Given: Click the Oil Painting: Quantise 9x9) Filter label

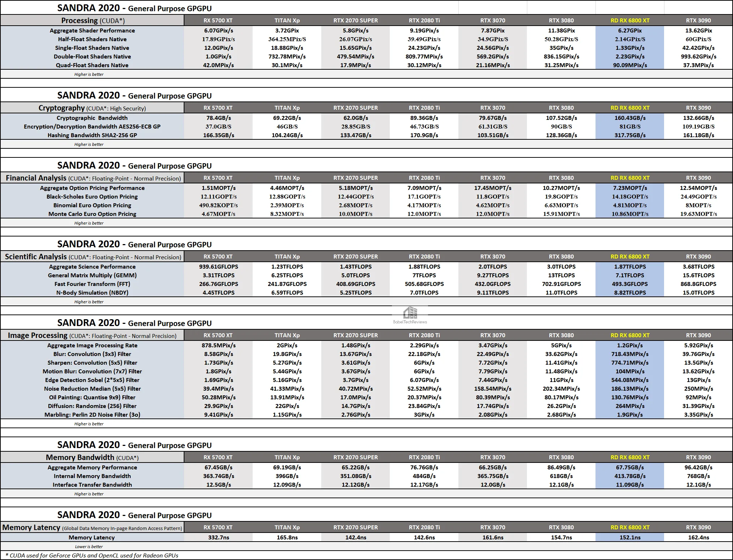Looking at the screenshot, I should [x=92, y=398].
